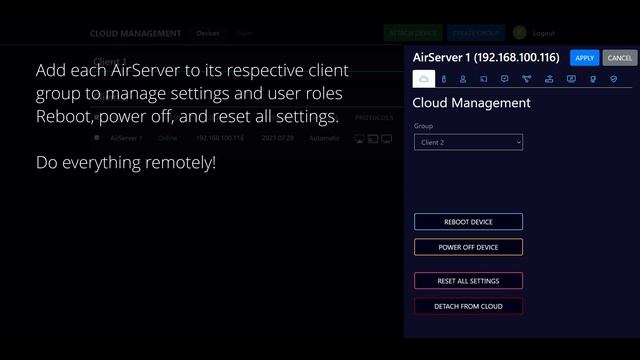Click the Miracast monitor protocol icon in row
The width and height of the screenshot is (640, 360).
click(387, 139)
